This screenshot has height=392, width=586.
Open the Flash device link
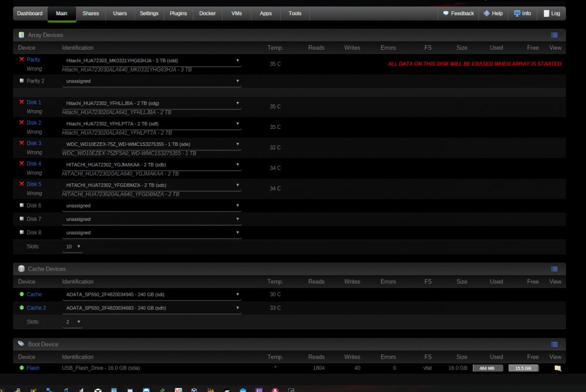tap(33, 368)
